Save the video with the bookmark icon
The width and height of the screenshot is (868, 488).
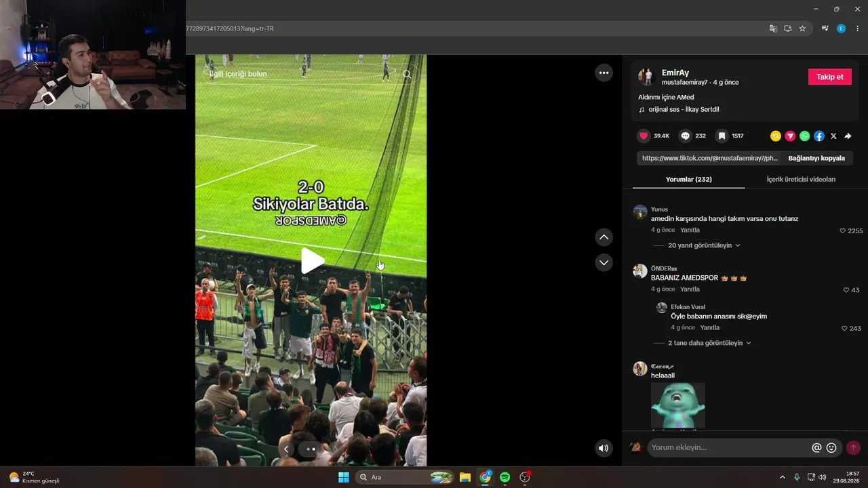point(722,136)
